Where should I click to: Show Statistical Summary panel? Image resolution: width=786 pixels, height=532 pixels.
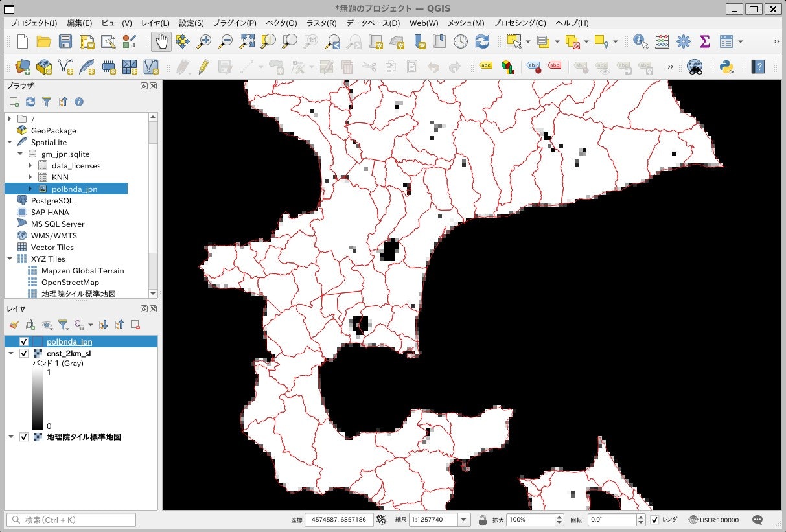(x=704, y=41)
